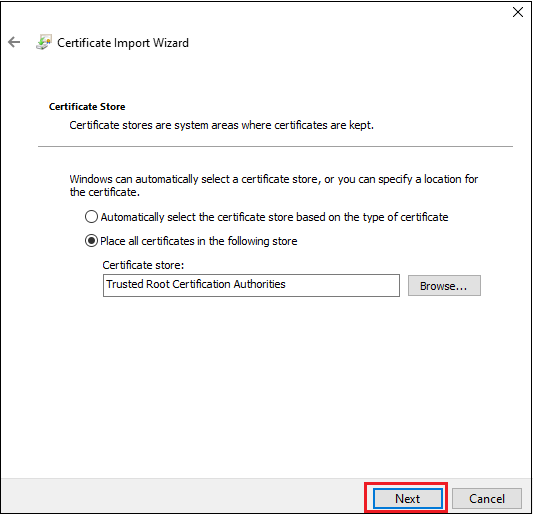Click the horizontal separator under the heading
The width and height of the screenshot is (533, 514).
[275, 147]
